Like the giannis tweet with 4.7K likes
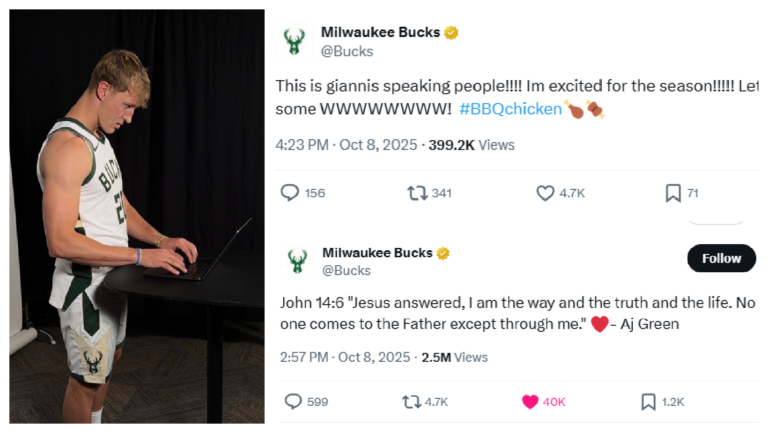 coord(546,193)
